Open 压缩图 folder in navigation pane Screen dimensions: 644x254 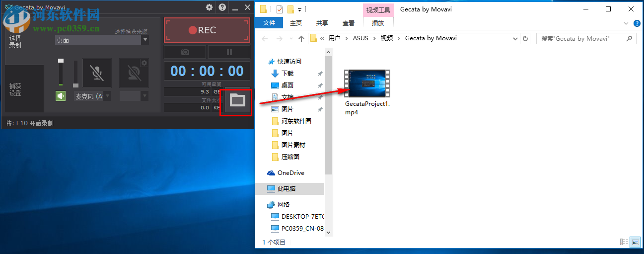click(x=290, y=157)
